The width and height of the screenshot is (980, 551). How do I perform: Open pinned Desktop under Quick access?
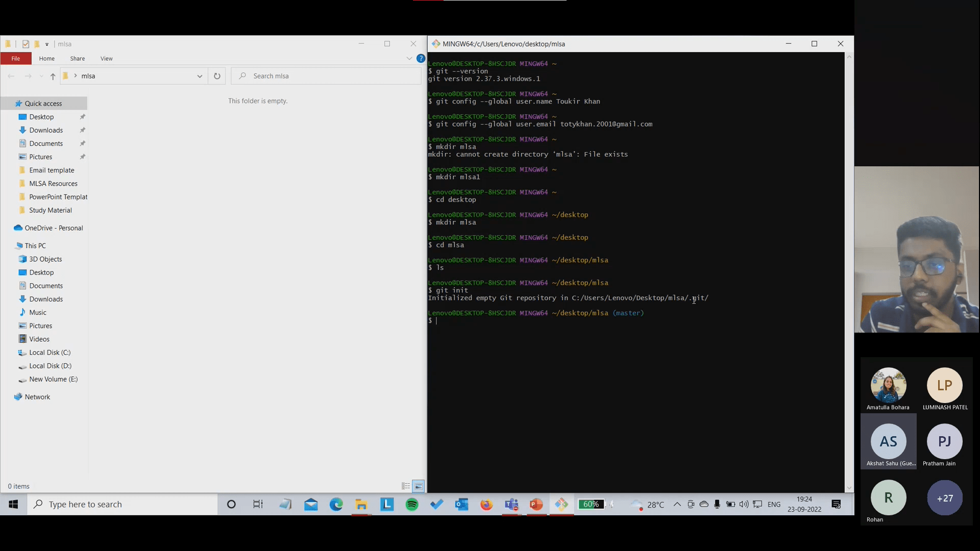[41, 117]
